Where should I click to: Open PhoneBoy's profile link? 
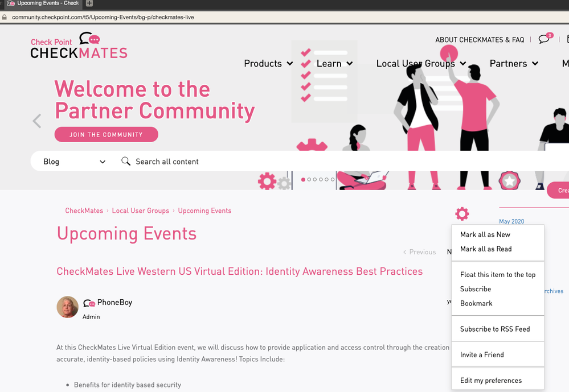[114, 303]
